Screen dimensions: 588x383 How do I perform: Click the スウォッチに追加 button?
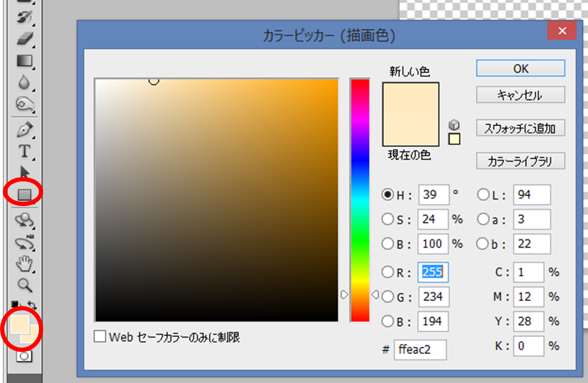click(x=520, y=128)
